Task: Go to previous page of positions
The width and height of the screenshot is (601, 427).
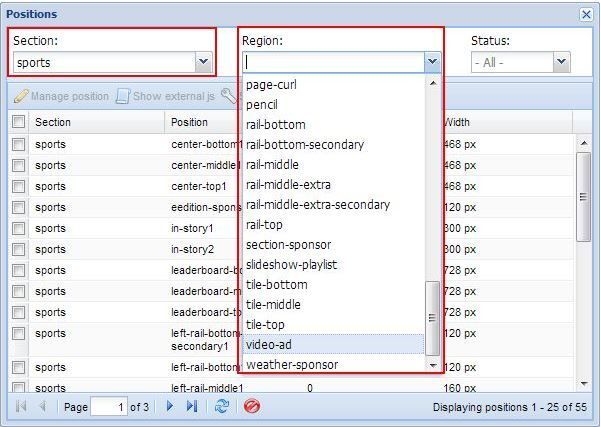Action: (43, 406)
